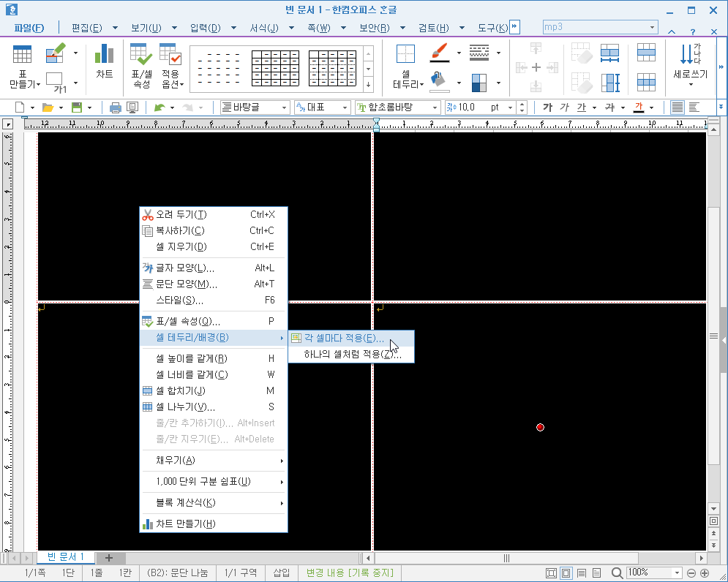Select the border color brush icon
Viewport: 728px width, 582px height.
439,53
